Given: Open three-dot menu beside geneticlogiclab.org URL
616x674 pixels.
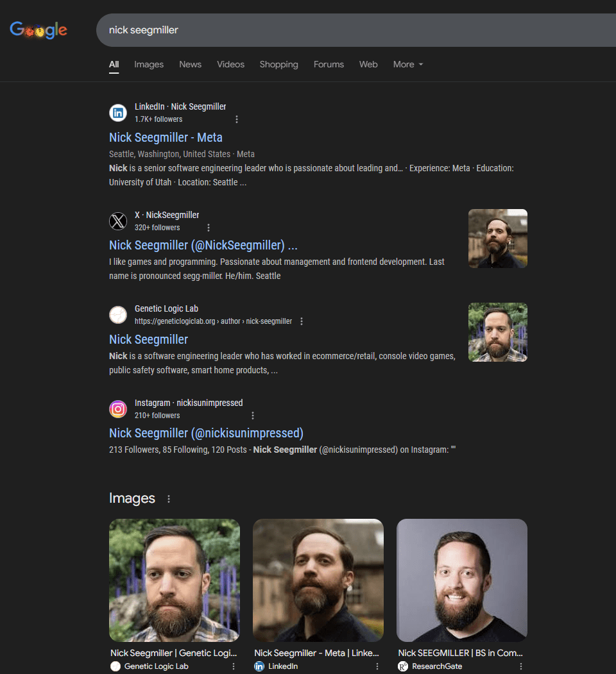Looking at the screenshot, I should (302, 321).
